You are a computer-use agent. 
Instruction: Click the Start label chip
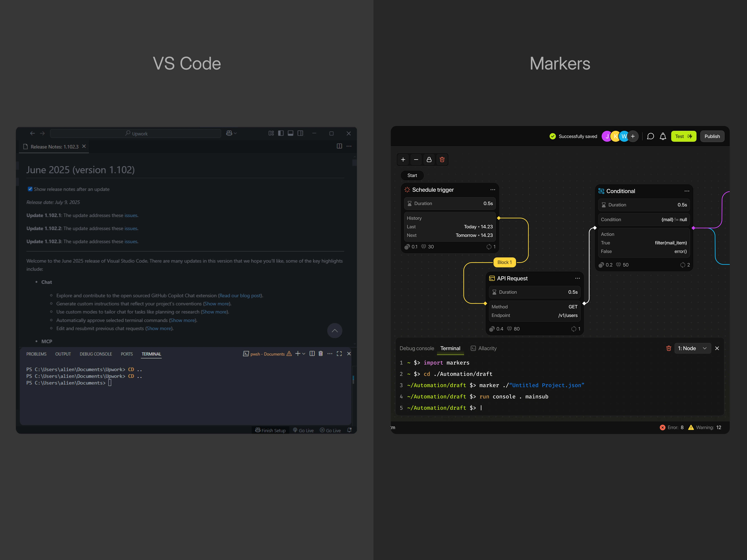(412, 175)
